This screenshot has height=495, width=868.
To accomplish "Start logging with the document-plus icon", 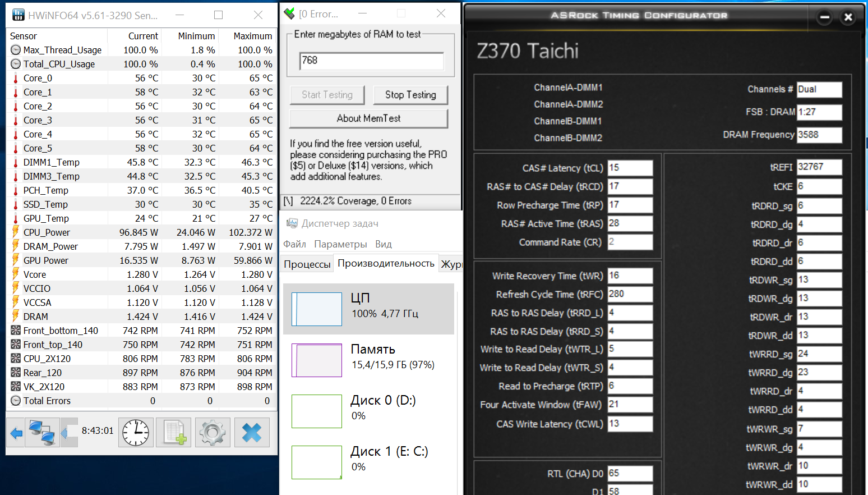I will [x=174, y=433].
